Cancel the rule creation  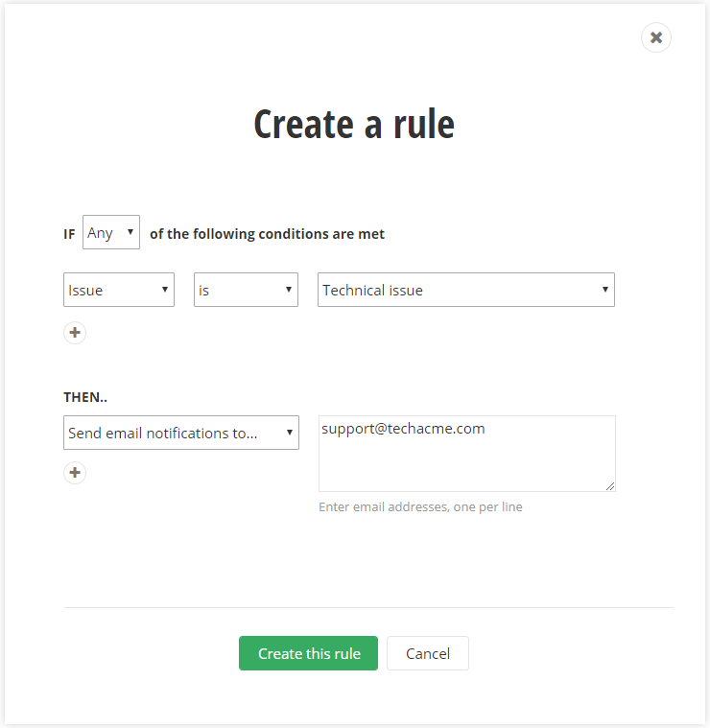click(x=428, y=653)
